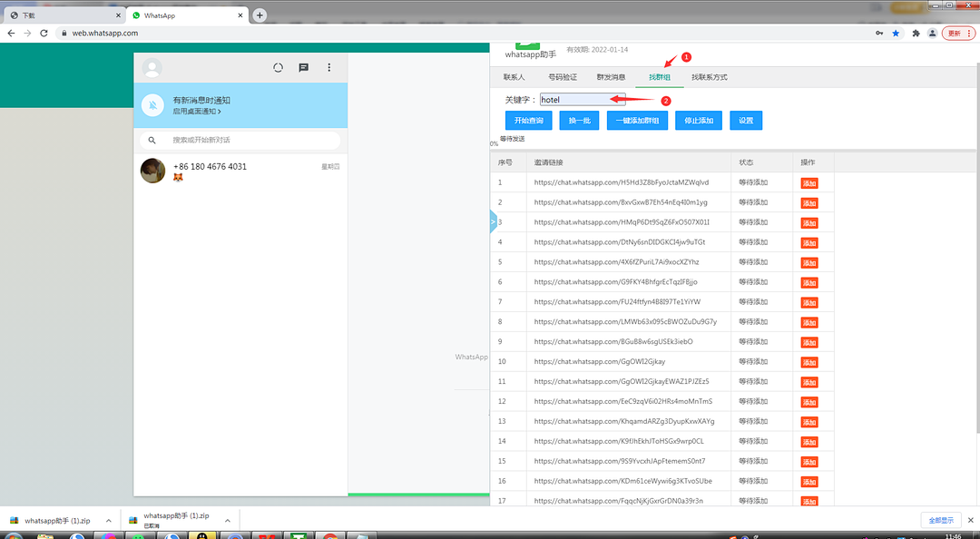Start a new chat via message icon
Image resolution: width=980 pixels, height=539 pixels.
(x=304, y=67)
